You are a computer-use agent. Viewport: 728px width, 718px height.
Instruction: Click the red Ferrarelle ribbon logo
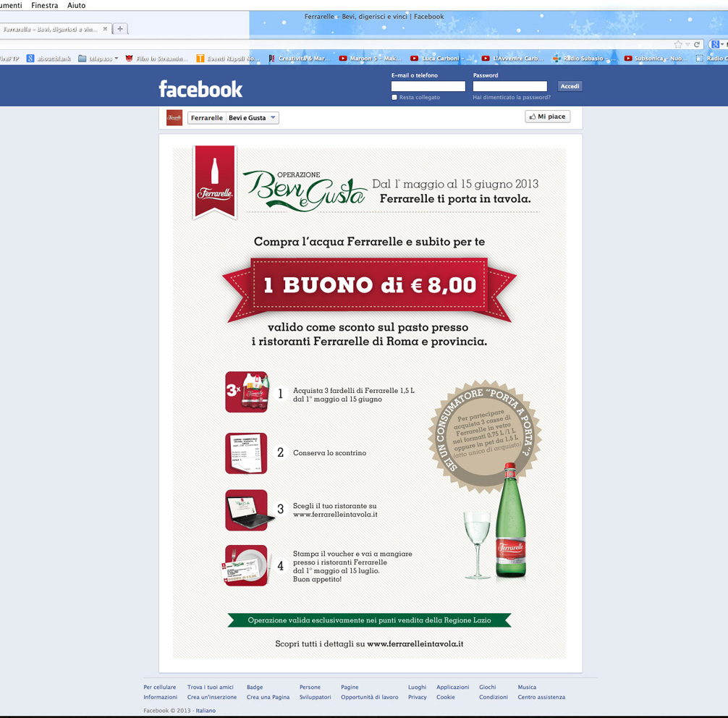(214, 182)
